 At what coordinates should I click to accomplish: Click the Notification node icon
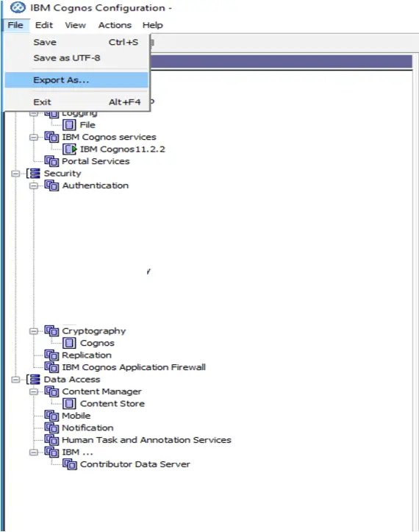pos(51,428)
